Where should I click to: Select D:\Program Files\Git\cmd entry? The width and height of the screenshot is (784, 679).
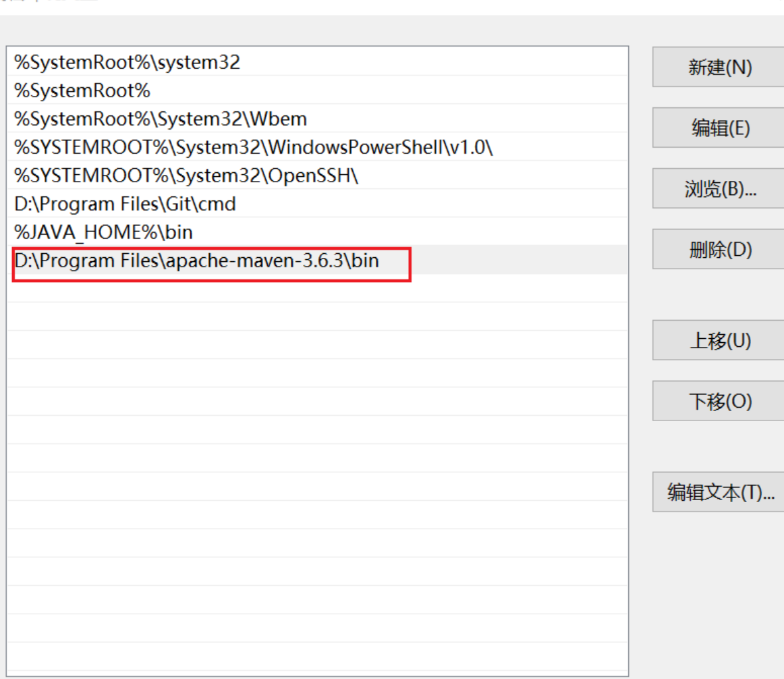(318, 204)
